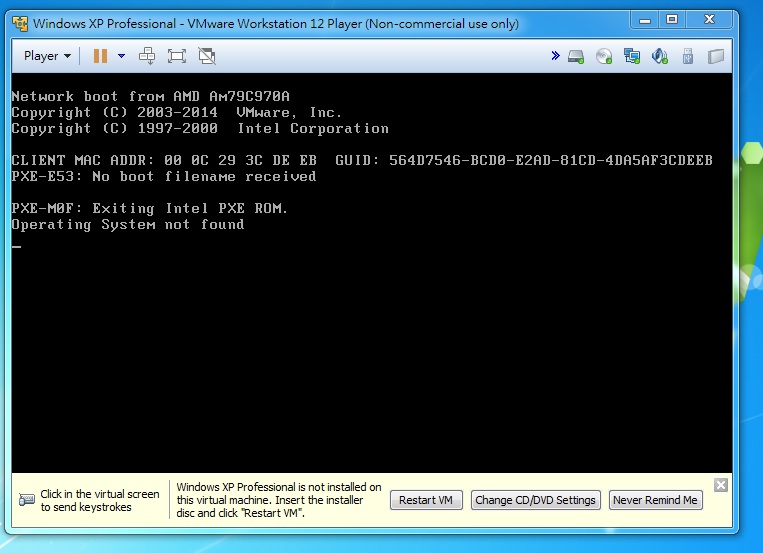Switch to Unity mode
Screen dimensions: 763x553
(x=207, y=56)
